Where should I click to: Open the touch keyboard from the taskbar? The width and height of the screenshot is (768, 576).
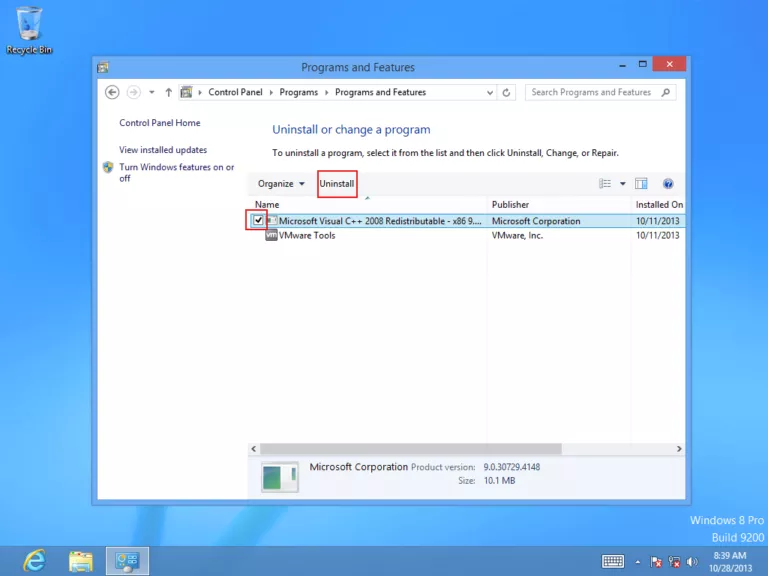[x=613, y=561]
